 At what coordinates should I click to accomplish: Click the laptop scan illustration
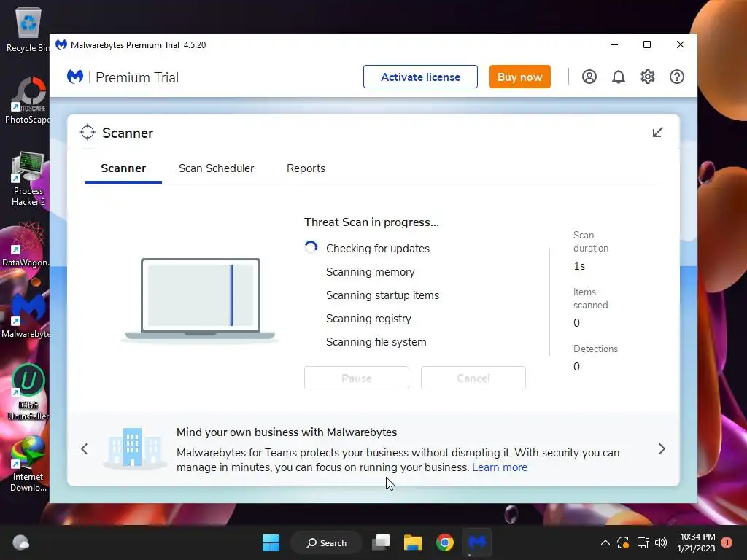[200, 299]
